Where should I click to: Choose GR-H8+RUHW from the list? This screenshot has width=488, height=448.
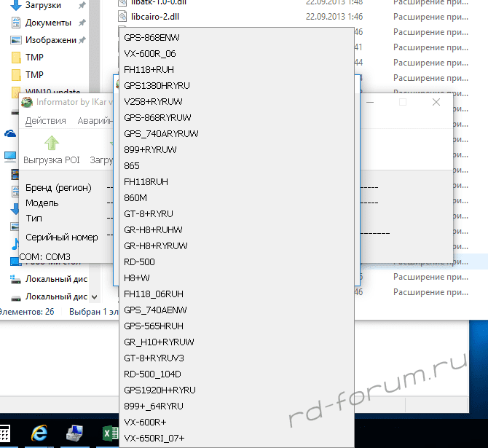(x=237, y=230)
